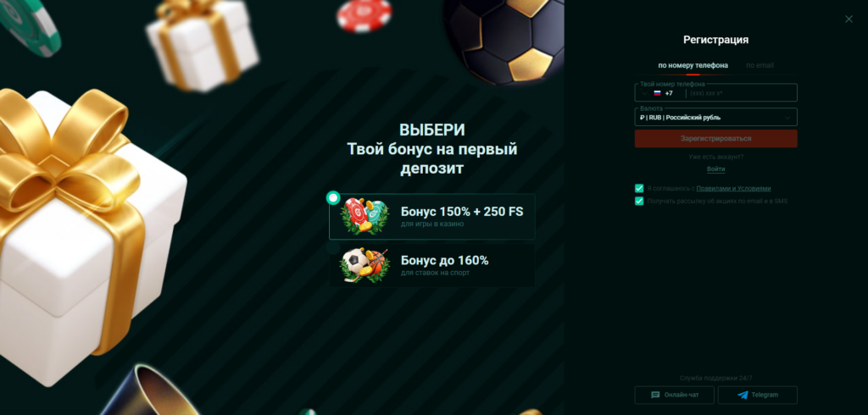Screen dimensions: 868x415
Task: Click the online chat speech bubble icon
Action: coord(655,395)
